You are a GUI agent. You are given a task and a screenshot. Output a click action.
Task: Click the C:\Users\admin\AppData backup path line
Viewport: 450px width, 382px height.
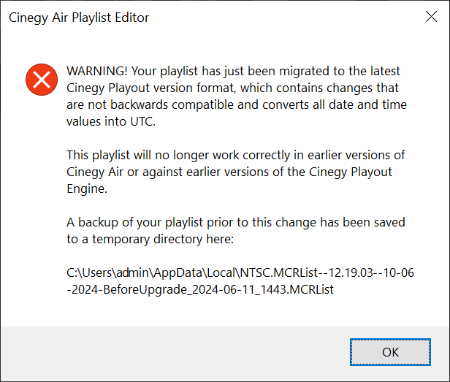coord(240,273)
